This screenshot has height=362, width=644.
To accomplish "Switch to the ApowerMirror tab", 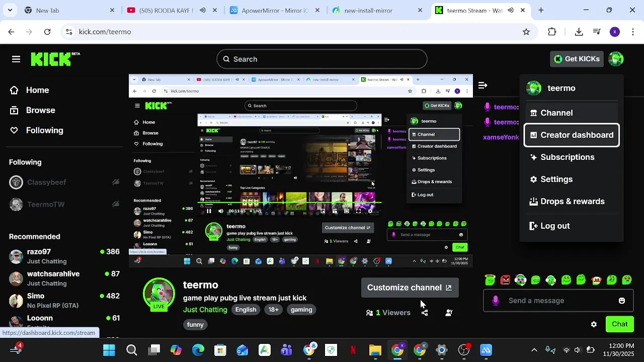I will 274,10.
